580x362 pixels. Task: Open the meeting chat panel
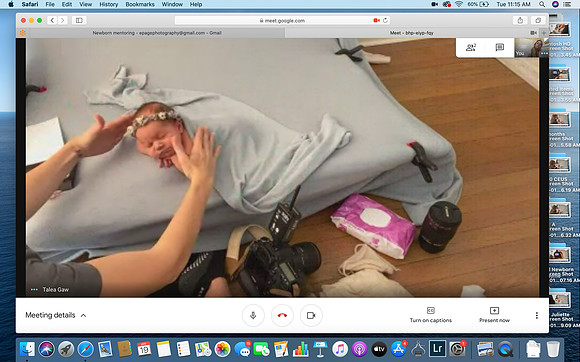click(x=499, y=47)
